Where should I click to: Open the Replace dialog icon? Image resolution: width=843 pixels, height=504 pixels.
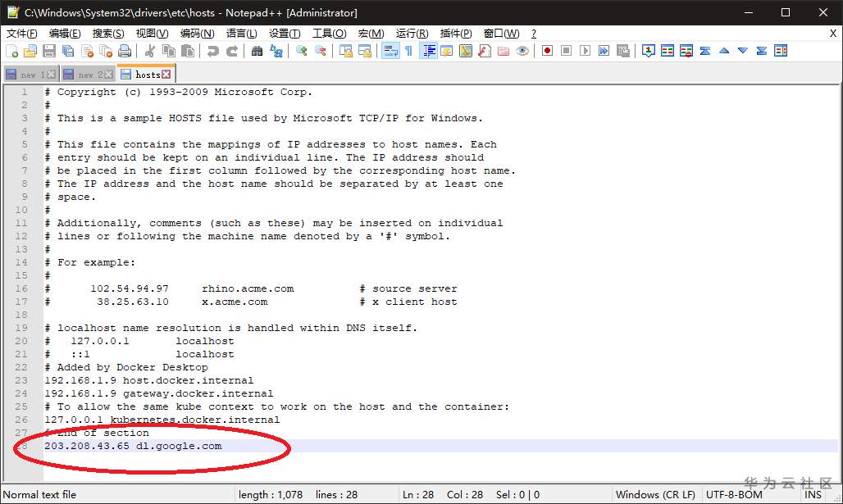[x=276, y=51]
